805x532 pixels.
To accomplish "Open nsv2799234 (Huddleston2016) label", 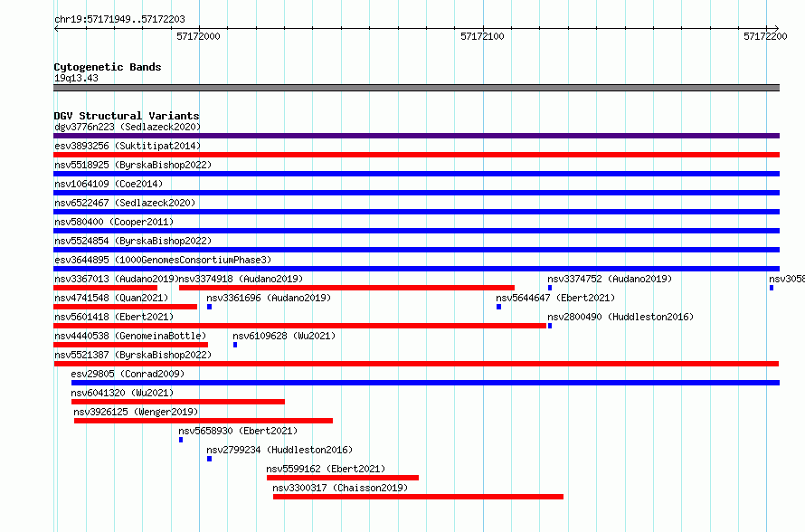I will click(279, 450).
